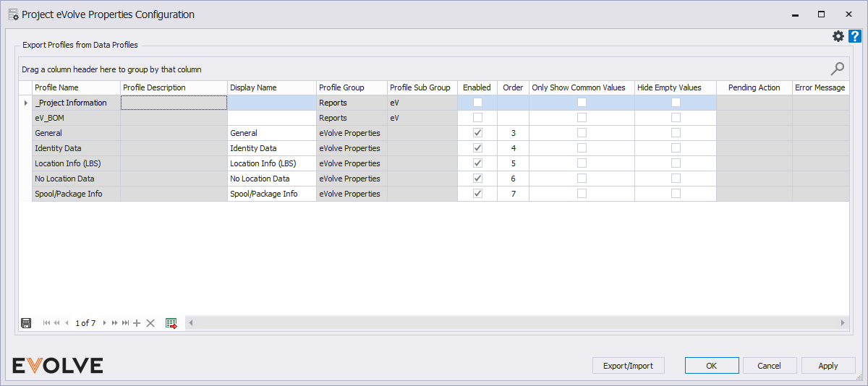Click the row indicator arrow for _Project Information

(25, 103)
